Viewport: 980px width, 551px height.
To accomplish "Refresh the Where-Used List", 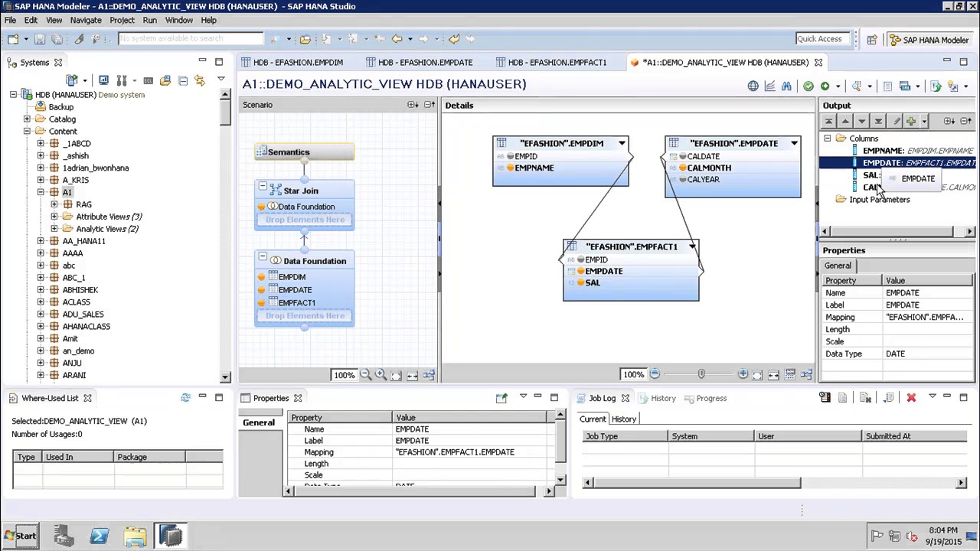I will pos(185,398).
